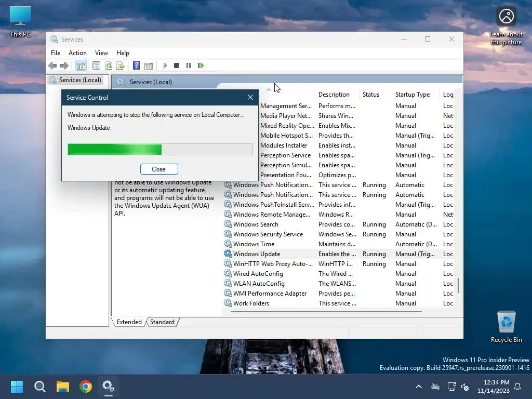This screenshot has width=532, height=399.
Task: Click the OneDrive cloud tray icon
Action: tap(435, 387)
